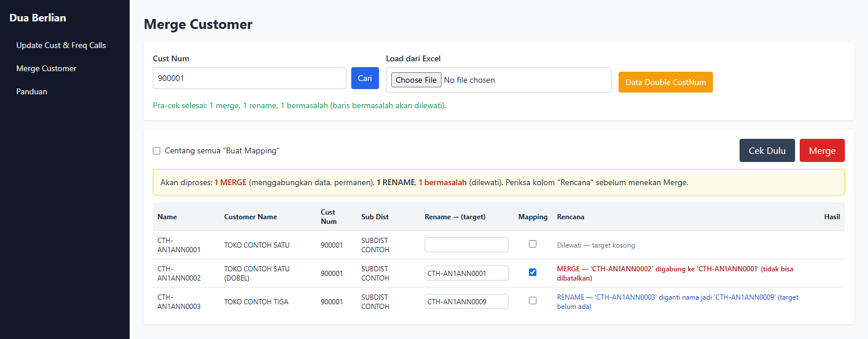
Task: Click the blue Cari button
Action: click(x=365, y=78)
